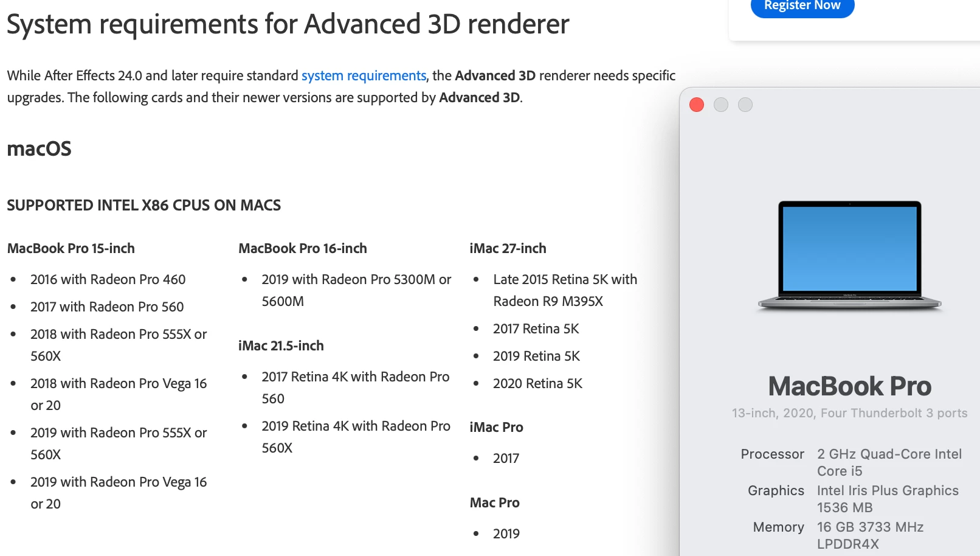
Task: Click the iMac Pro heading
Action: [x=496, y=427]
